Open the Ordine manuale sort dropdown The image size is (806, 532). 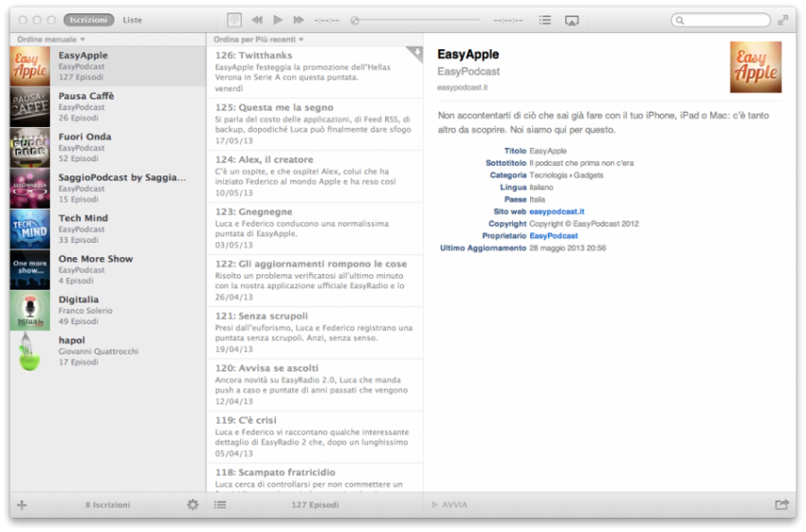(x=51, y=39)
